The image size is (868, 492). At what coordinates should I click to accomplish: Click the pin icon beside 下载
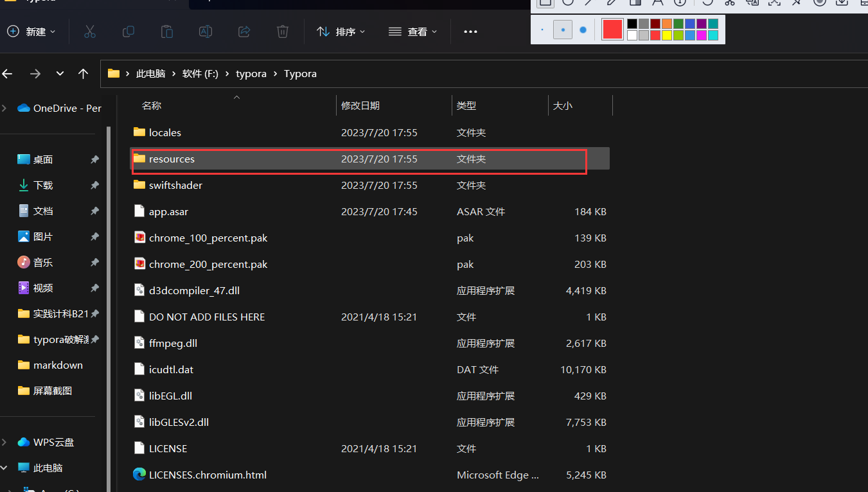[x=95, y=185]
